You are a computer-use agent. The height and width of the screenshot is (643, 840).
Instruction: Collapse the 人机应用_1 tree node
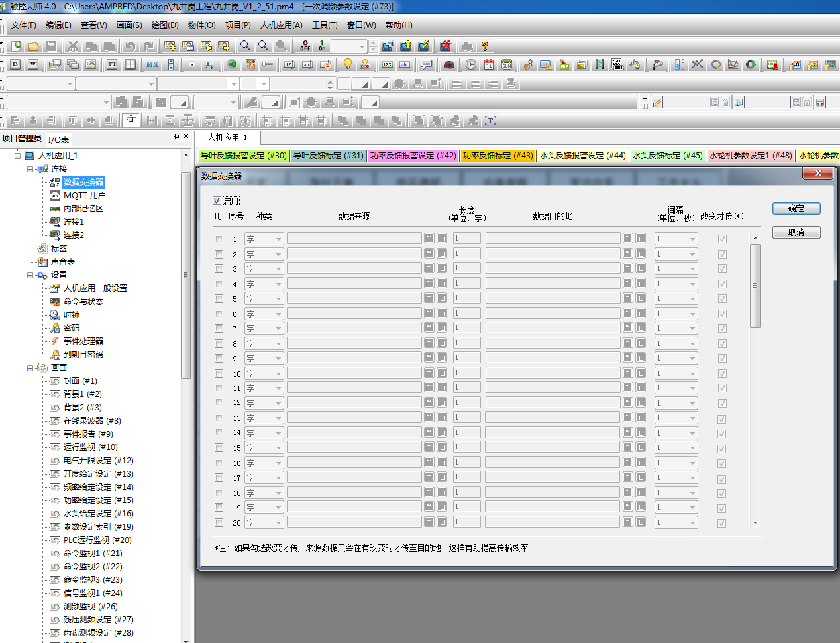18,156
